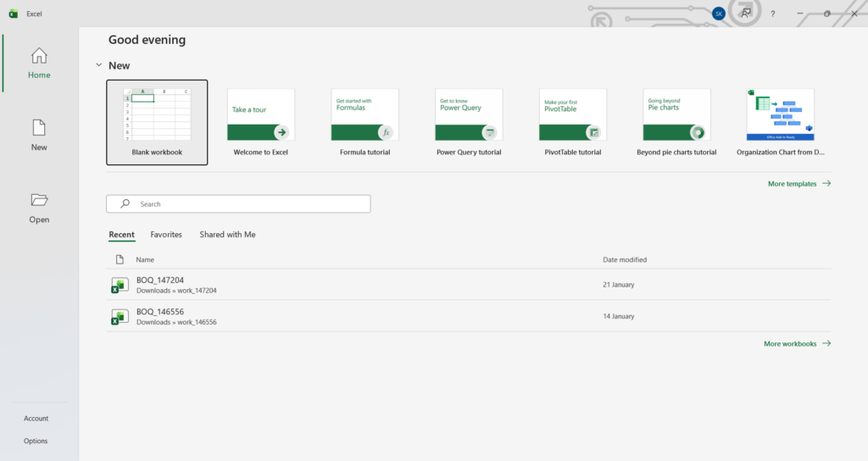Open the SK user account avatar
This screenshot has height=461, width=868.
point(719,14)
